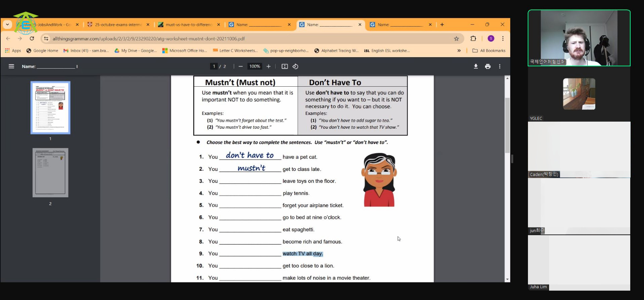Restore down the Chrome window
This screenshot has width=644, height=300.
click(x=487, y=25)
